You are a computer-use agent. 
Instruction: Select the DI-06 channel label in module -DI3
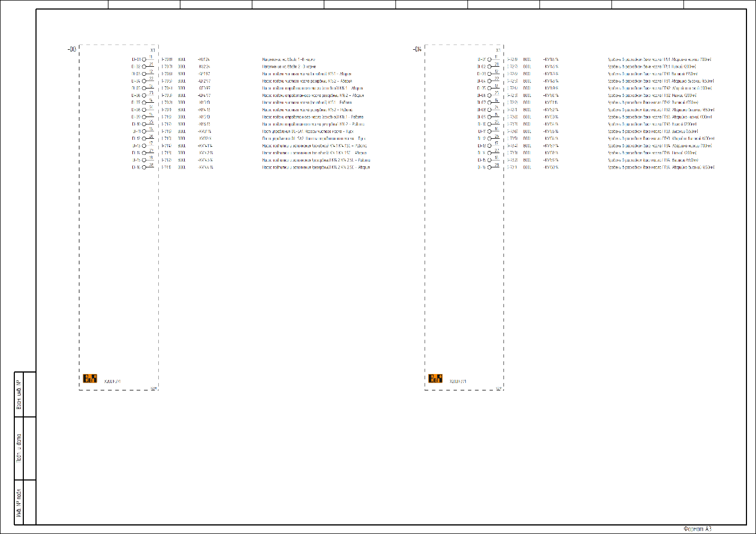click(136, 95)
